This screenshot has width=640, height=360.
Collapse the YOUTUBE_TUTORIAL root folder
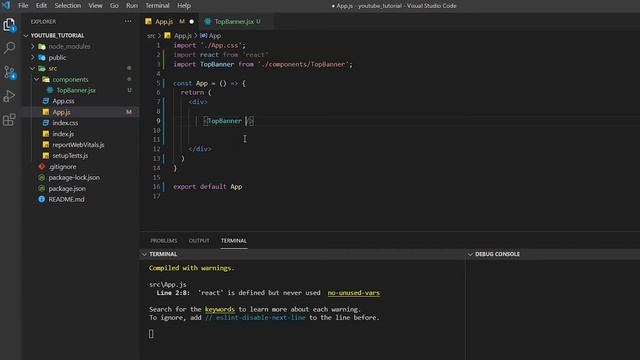click(x=26, y=36)
